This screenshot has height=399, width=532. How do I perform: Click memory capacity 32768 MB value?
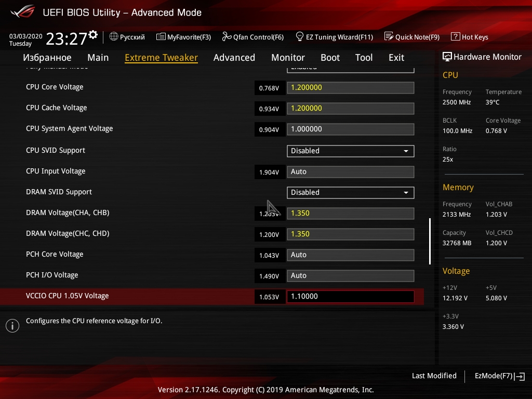(457, 243)
